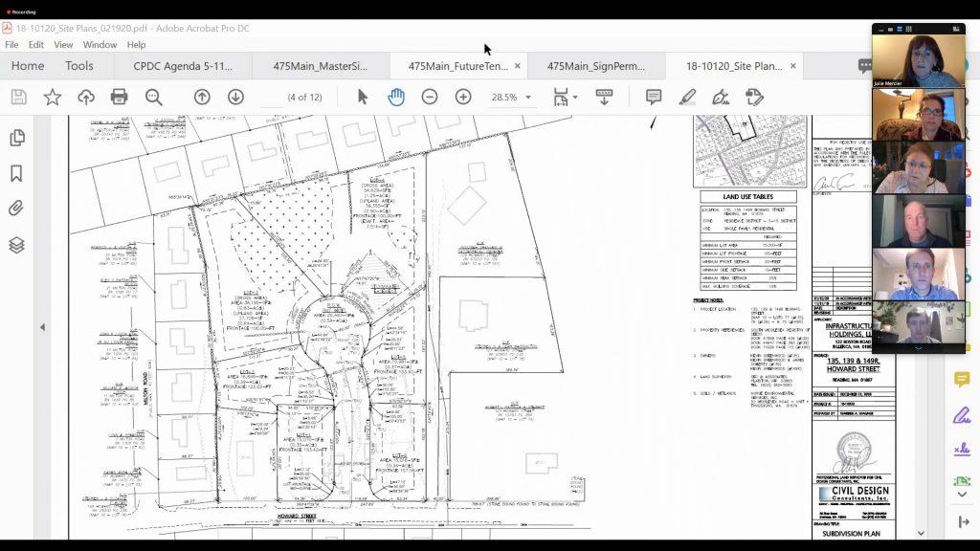Zoom in with the plus button
This screenshot has width=980, height=551.
(x=463, y=97)
